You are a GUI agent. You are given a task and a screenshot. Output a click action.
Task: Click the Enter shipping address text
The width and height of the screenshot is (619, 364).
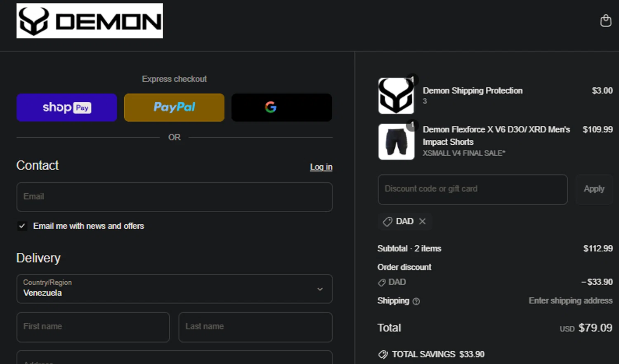pyautogui.click(x=571, y=301)
